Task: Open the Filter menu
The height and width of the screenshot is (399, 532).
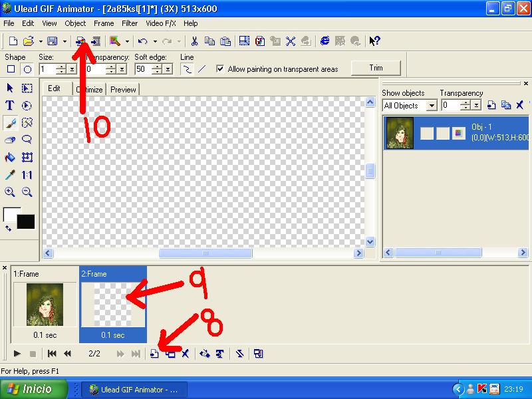Action: tap(130, 23)
